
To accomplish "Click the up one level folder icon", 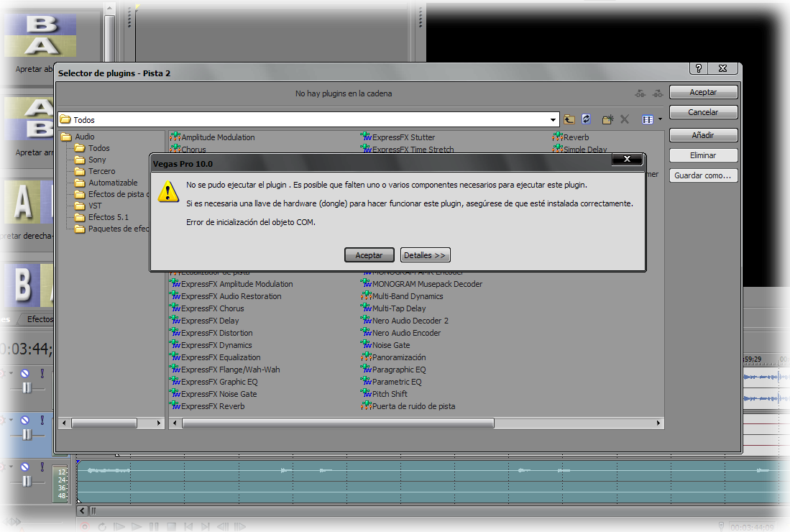I will point(569,119).
